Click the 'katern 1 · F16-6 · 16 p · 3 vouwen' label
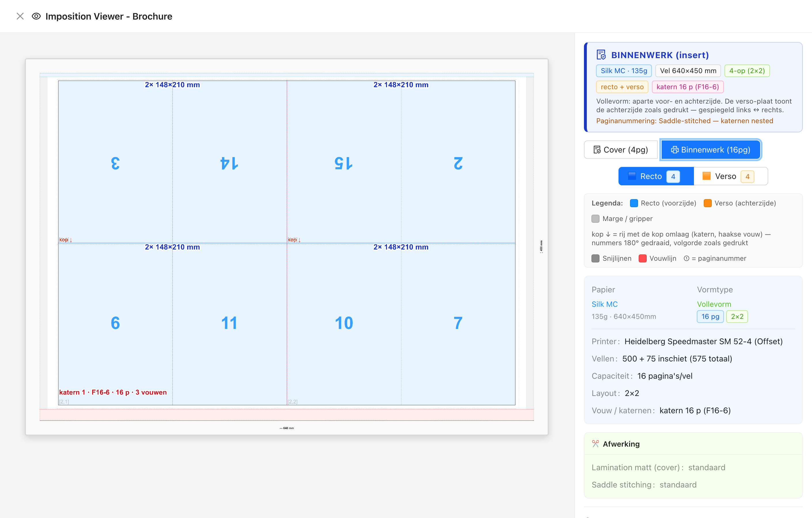Screen dimensions: 812x518 pos(113,392)
